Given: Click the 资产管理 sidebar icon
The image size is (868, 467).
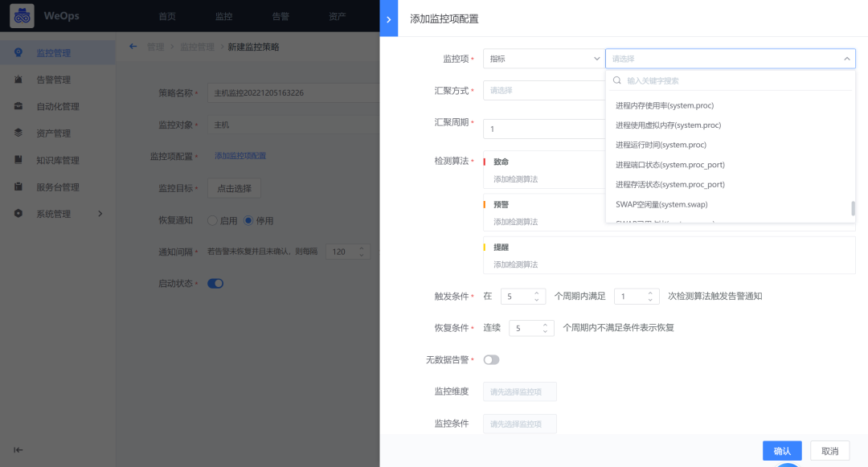Looking at the screenshot, I should (x=18, y=133).
